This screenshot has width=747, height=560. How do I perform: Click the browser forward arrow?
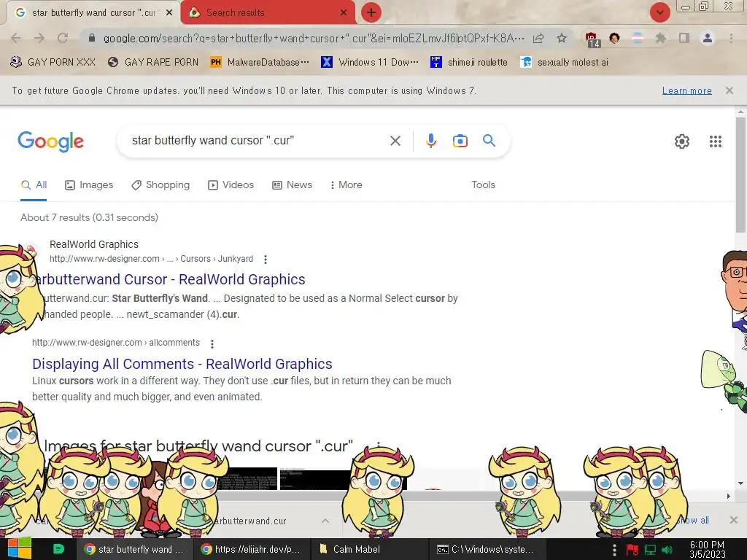tap(39, 38)
